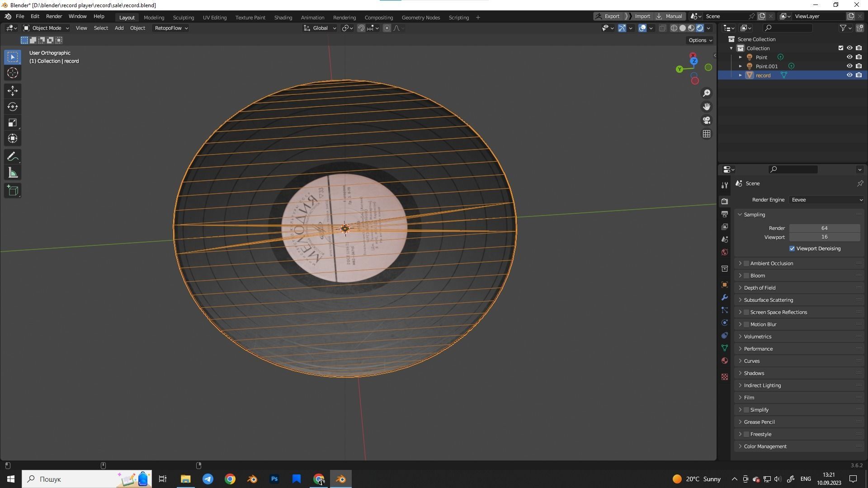This screenshot has height=488, width=868.
Task: Open the File menu
Action: [20, 16]
